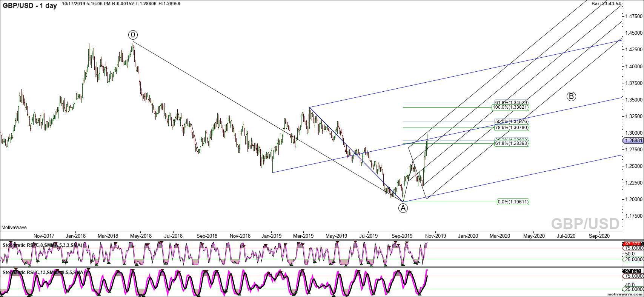Select the circled B wave label
Viewport: 644px width, 297px height.
[x=571, y=96]
